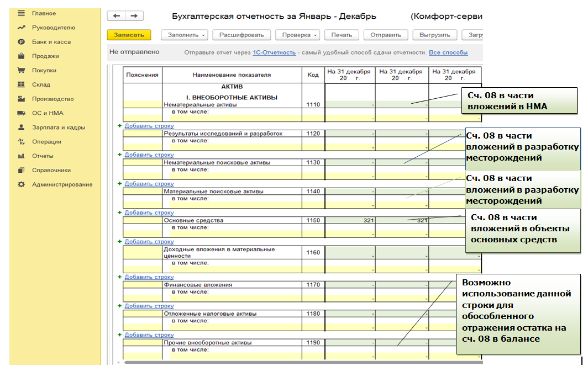Click the green plus above Отложенные налоговые активы
The height and width of the screenshot is (377, 588).
[119, 306]
